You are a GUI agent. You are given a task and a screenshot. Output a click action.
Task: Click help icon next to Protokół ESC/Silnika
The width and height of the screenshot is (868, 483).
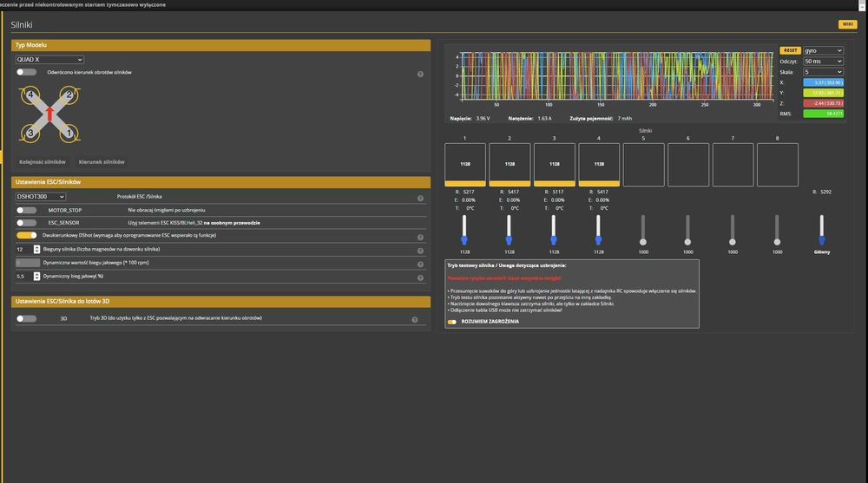point(420,198)
